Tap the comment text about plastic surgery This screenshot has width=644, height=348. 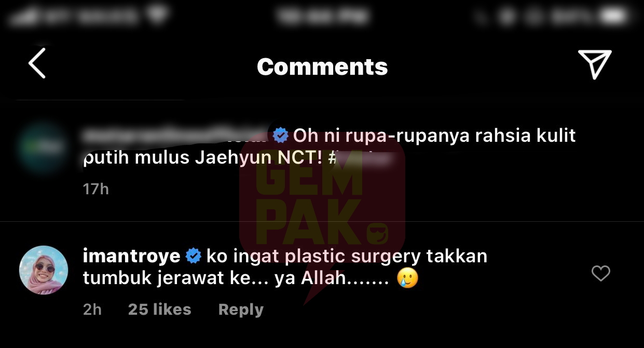point(285,267)
